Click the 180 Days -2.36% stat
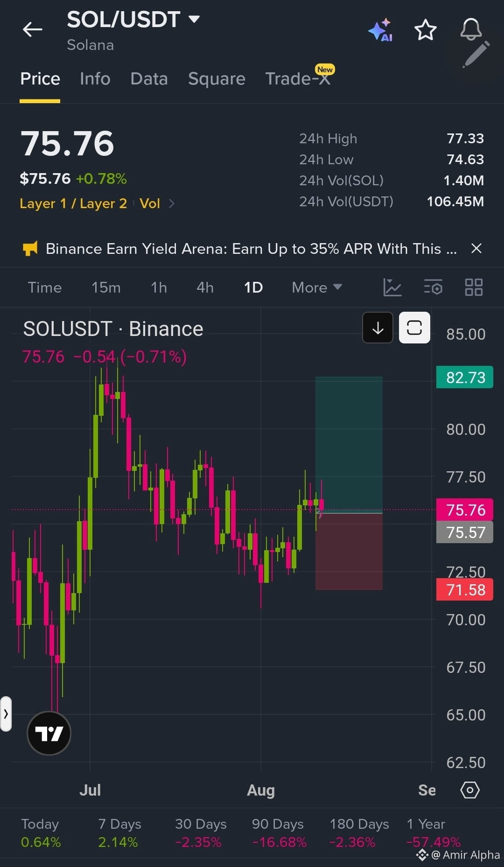504x867 pixels. (359, 833)
